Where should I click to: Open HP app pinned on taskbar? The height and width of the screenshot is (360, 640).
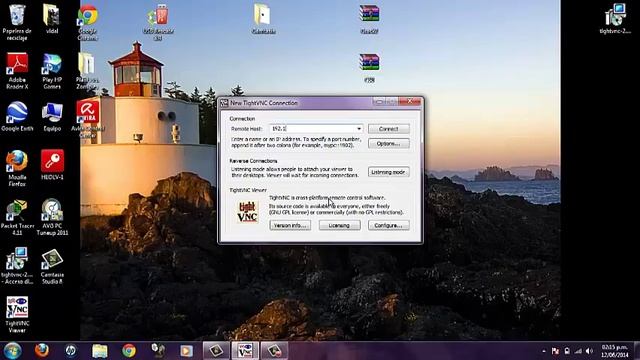coord(71,351)
